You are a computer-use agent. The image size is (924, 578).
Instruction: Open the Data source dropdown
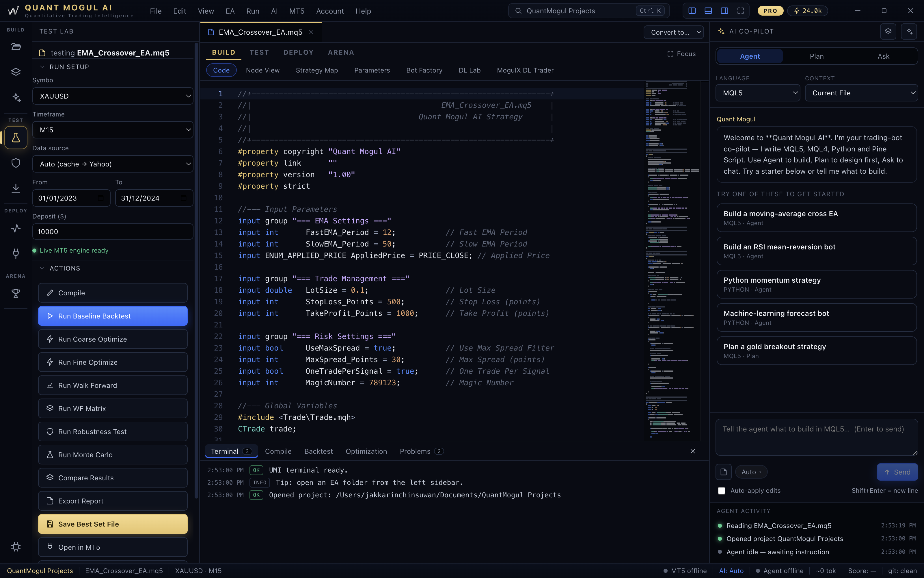(x=113, y=164)
